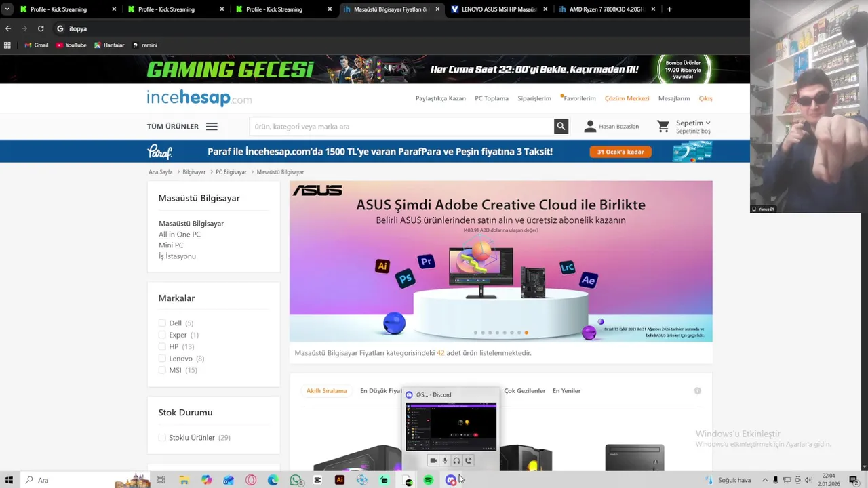Open Favorilerim link
The height and width of the screenshot is (488, 868).
click(580, 98)
